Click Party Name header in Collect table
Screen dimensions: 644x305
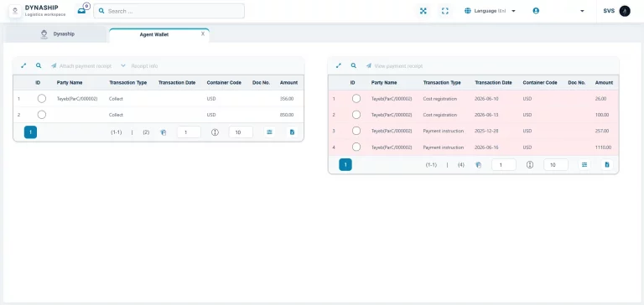click(x=70, y=82)
